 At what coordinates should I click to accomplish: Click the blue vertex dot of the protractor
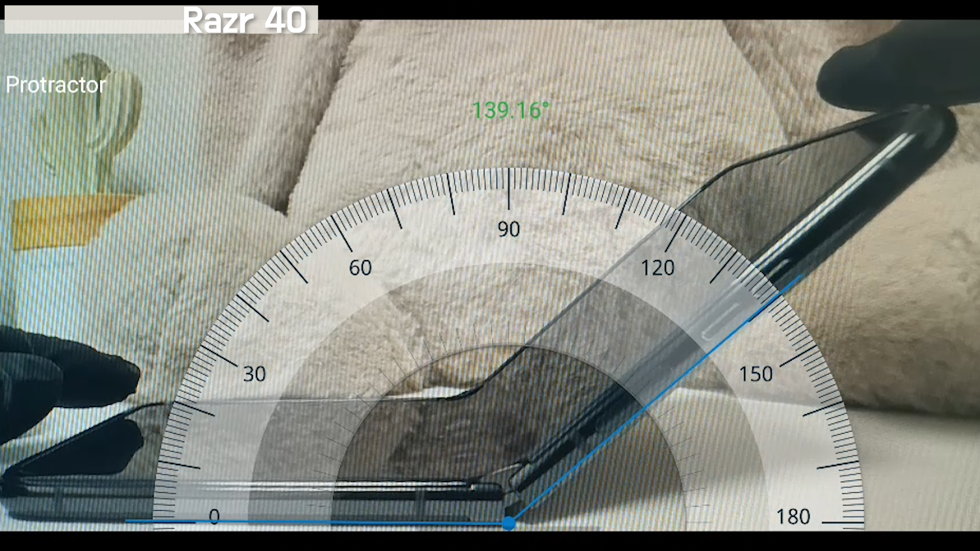click(x=508, y=523)
